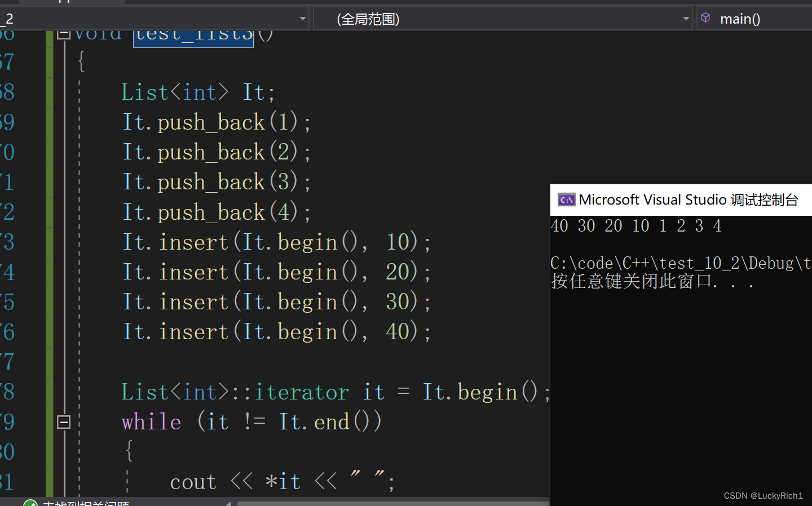The width and height of the screenshot is (812, 506).
Task: Click the line 'It.push_back(4);'
Action: (x=217, y=212)
